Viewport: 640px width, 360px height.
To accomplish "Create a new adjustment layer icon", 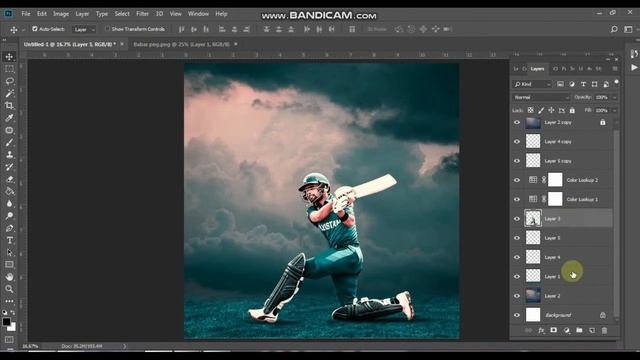I will tap(567, 330).
